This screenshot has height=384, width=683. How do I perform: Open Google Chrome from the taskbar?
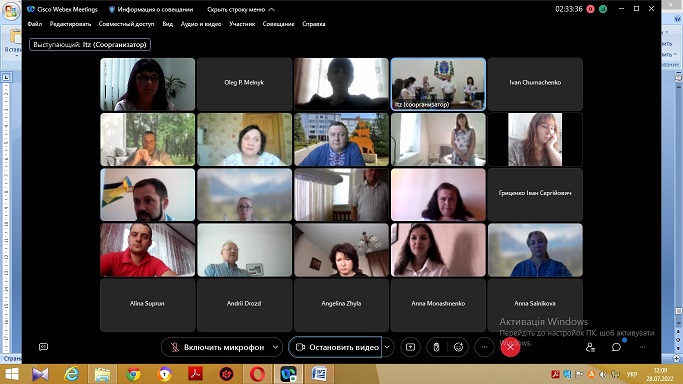(133, 374)
